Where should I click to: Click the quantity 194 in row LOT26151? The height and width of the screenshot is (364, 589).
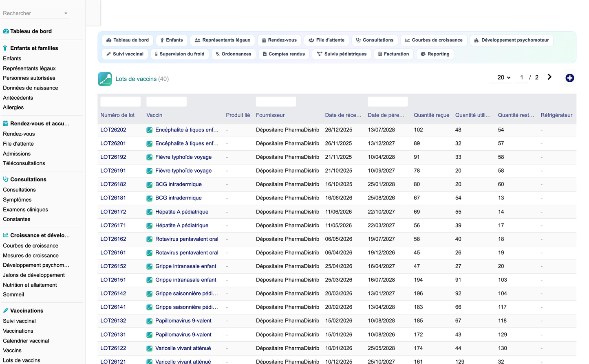click(x=419, y=280)
